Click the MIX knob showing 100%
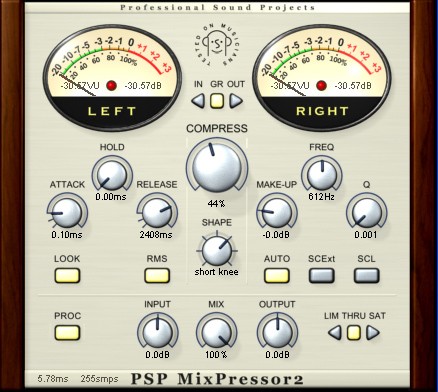This screenshot has width=438, height=392. (217, 333)
